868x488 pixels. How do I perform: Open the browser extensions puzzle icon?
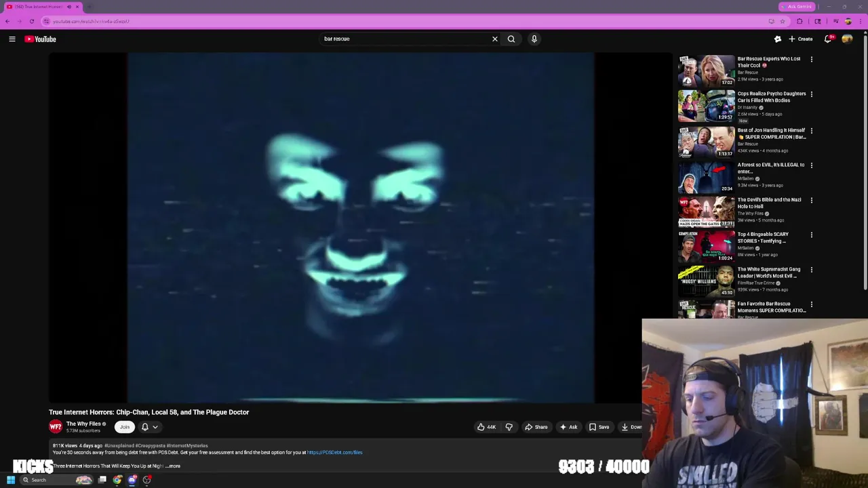[x=800, y=21]
